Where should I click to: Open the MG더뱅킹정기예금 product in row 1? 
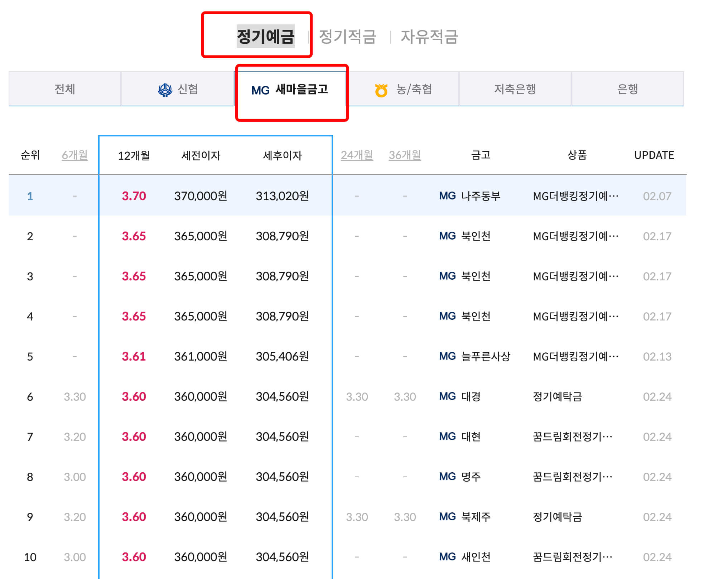[x=575, y=196]
